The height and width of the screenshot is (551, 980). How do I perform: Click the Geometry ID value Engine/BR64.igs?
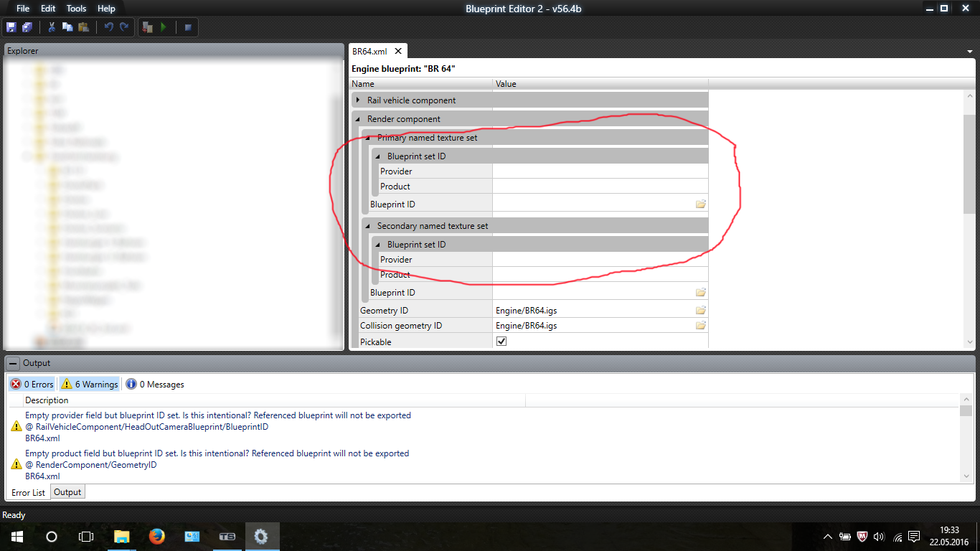pyautogui.click(x=527, y=311)
